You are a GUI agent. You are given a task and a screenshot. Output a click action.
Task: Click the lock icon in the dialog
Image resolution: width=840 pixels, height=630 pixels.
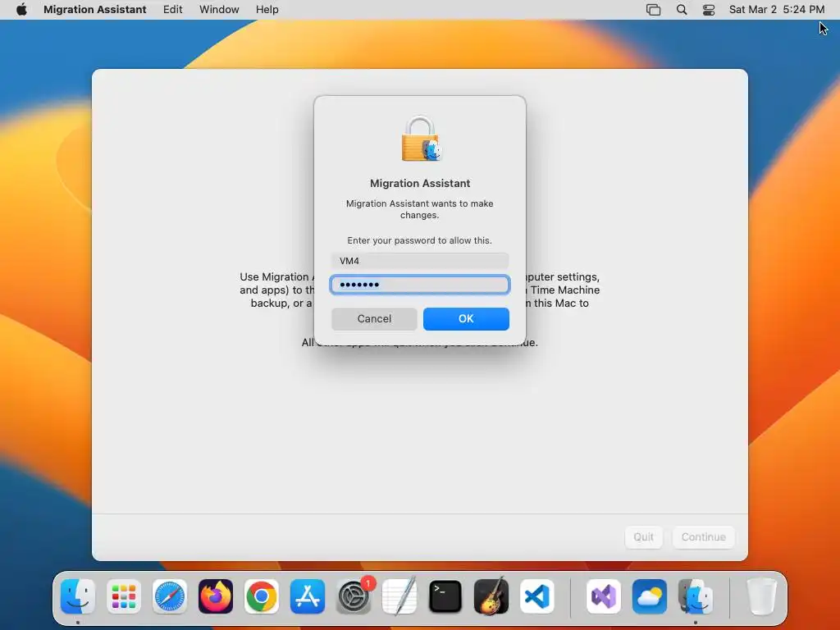click(x=420, y=139)
